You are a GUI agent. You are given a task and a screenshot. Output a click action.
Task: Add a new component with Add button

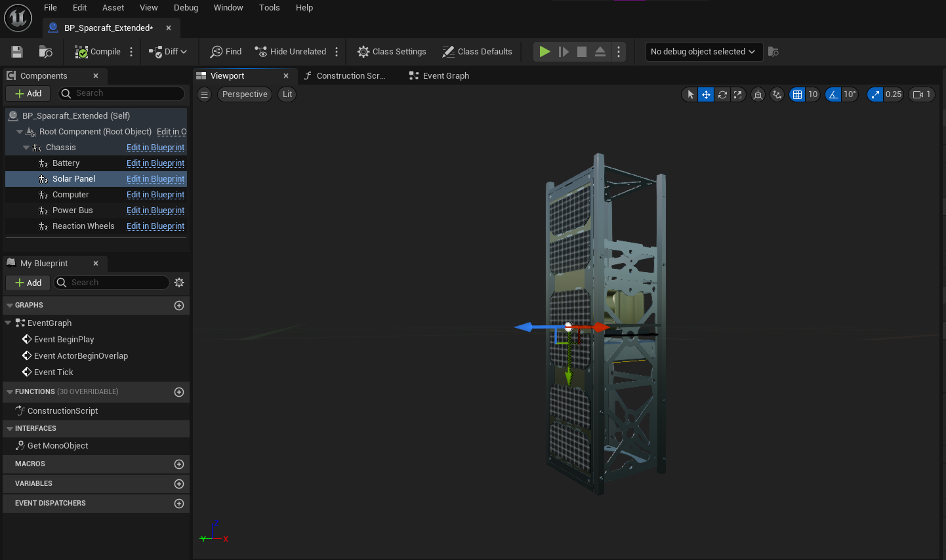tap(28, 94)
